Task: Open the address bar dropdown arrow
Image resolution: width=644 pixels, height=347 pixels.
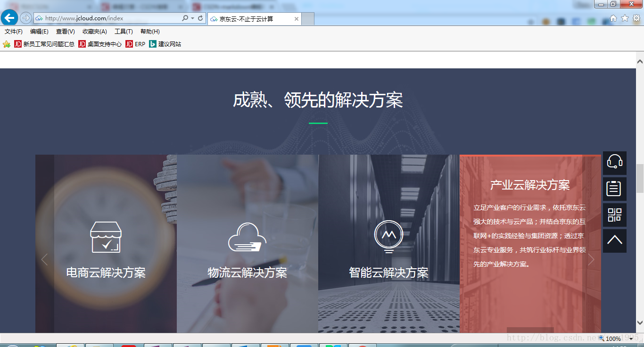Action: (192, 18)
